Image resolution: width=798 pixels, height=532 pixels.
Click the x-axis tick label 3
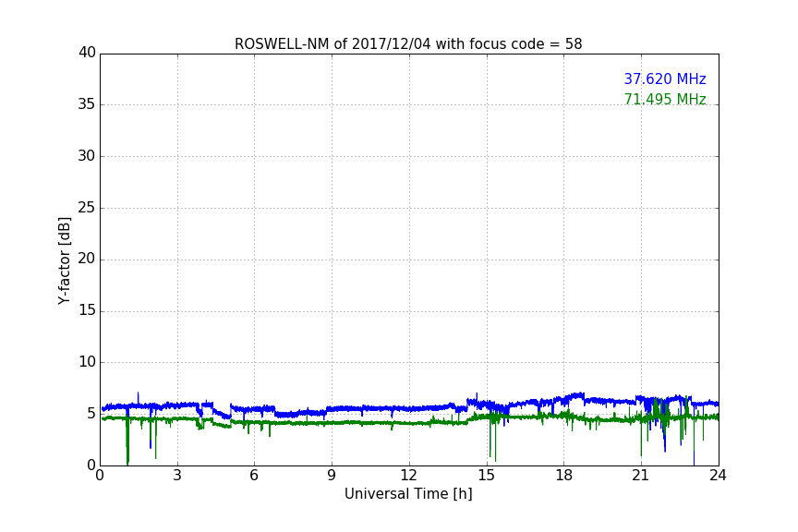(177, 476)
